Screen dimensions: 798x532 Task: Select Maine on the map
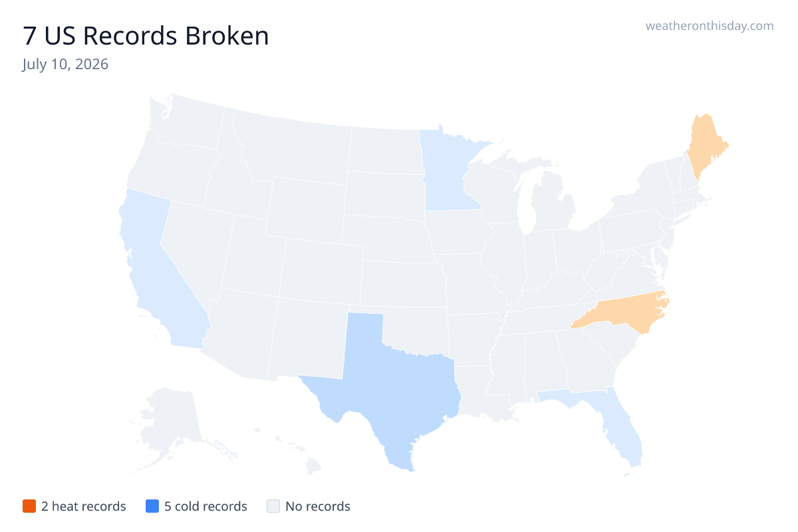pos(706,143)
